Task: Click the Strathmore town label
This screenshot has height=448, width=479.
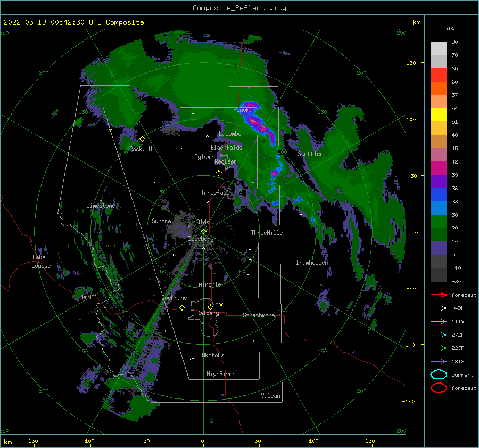Action: [x=259, y=315]
